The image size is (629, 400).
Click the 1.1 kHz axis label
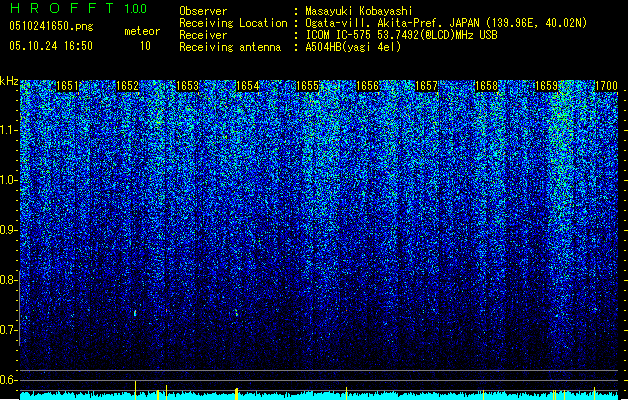[x=9, y=130]
